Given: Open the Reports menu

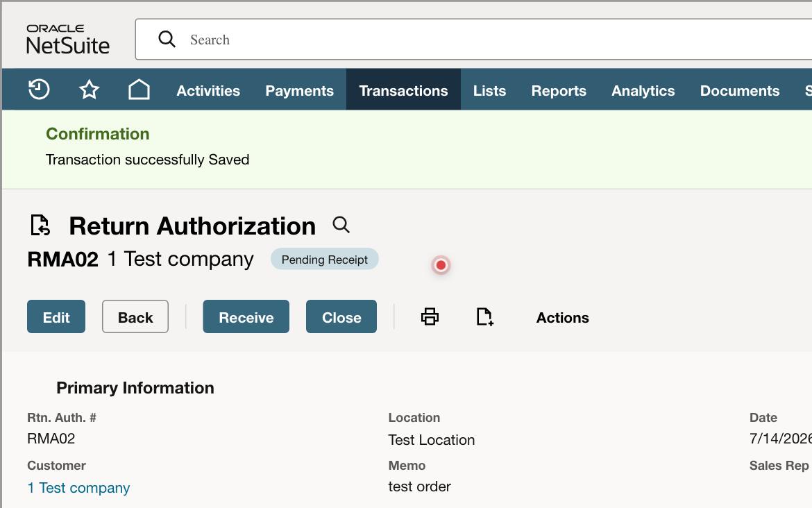Looking at the screenshot, I should pos(559,91).
